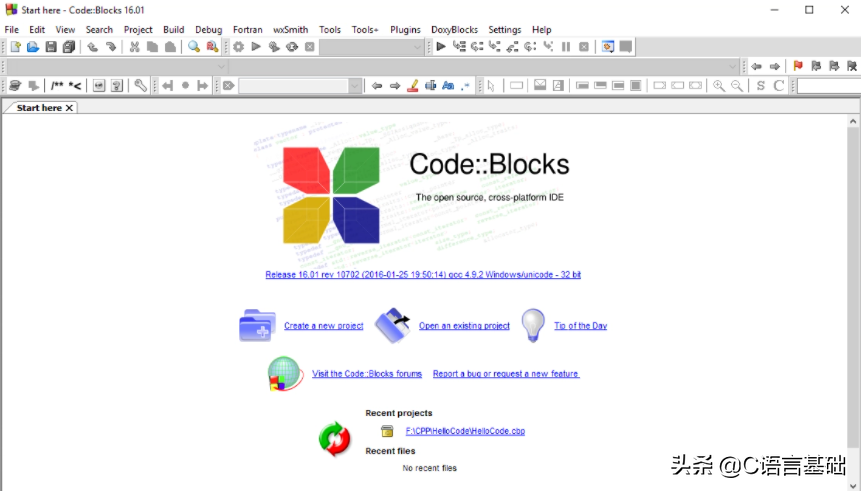Image resolution: width=861 pixels, height=491 pixels.
Task: Open the search text combo box arrow
Action: tap(355, 86)
